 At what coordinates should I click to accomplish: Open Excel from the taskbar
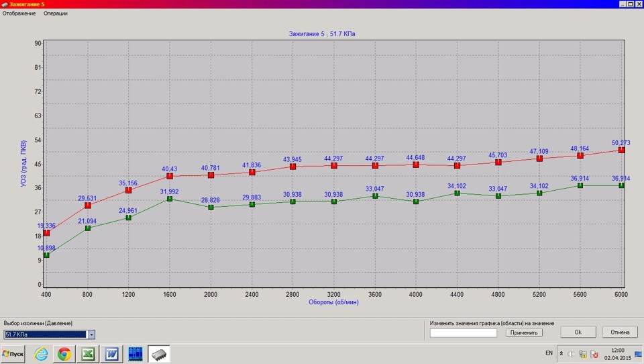pyautogui.click(x=88, y=354)
